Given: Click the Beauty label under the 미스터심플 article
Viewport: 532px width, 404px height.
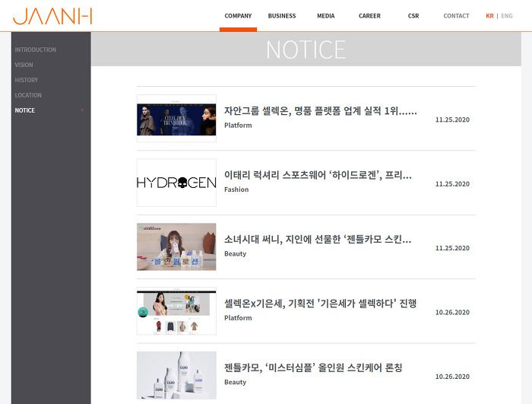Looking at the screenshot, I should tap(235, 382).
